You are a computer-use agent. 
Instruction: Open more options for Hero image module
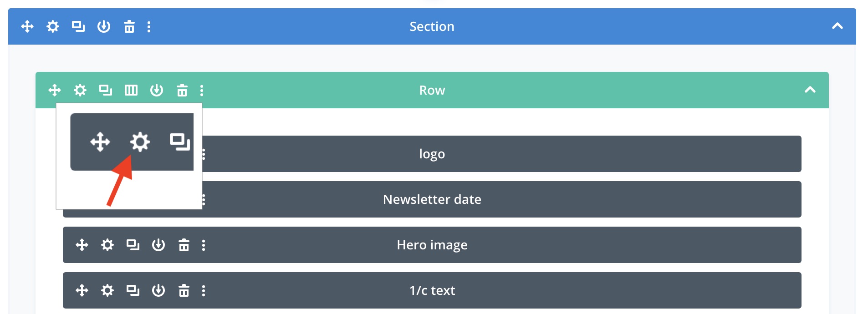pos(204,245)
